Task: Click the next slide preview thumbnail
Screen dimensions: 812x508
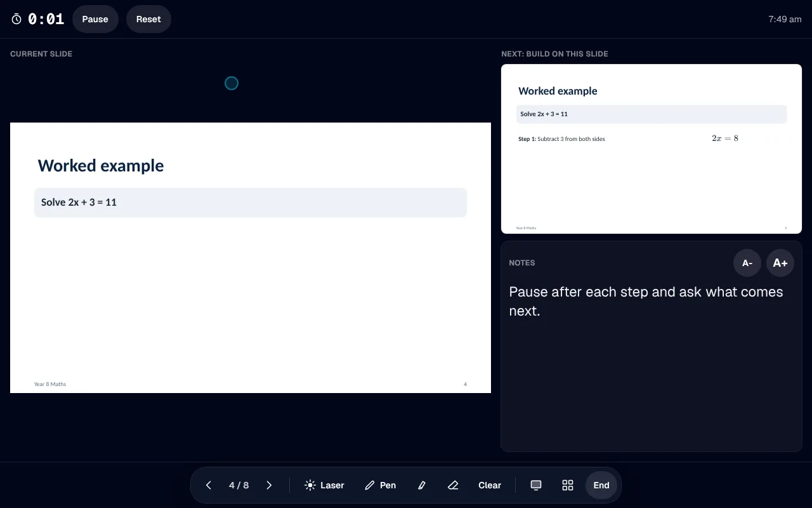Action: tap(652, 149)
